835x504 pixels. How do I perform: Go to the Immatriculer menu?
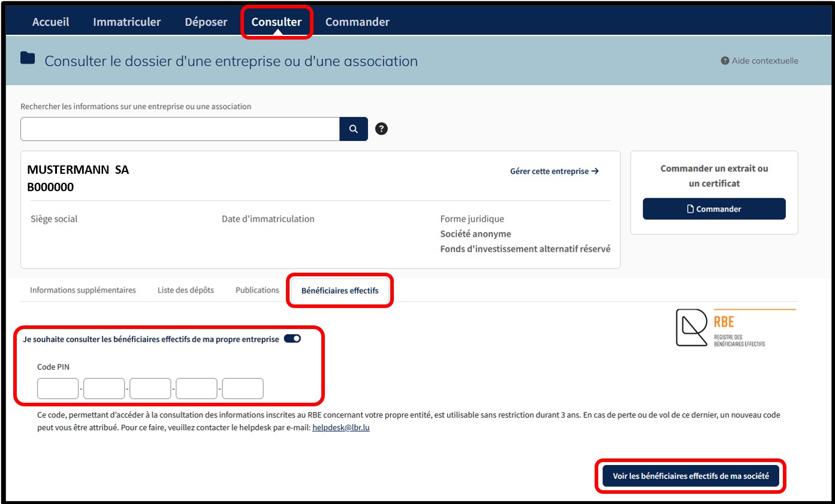pos(127,22)
